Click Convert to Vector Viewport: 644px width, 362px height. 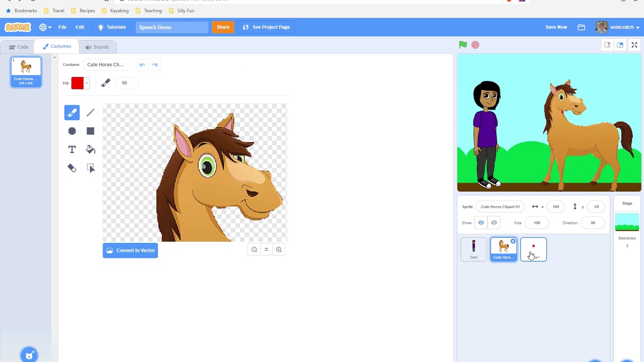point(130,250)
